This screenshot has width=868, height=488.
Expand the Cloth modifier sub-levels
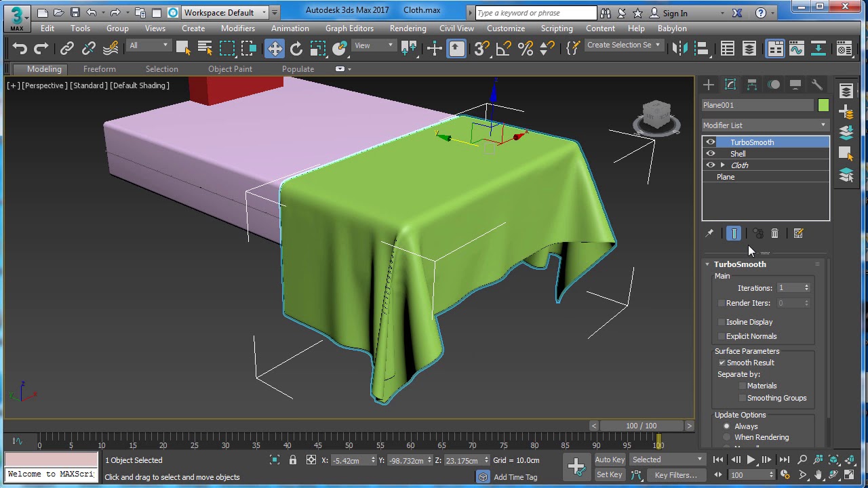coord(723,165)
